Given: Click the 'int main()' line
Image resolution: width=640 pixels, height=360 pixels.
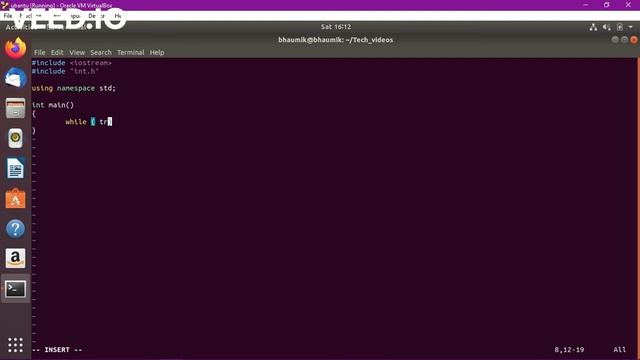Looking at the screenshot, I should (53, 105).
